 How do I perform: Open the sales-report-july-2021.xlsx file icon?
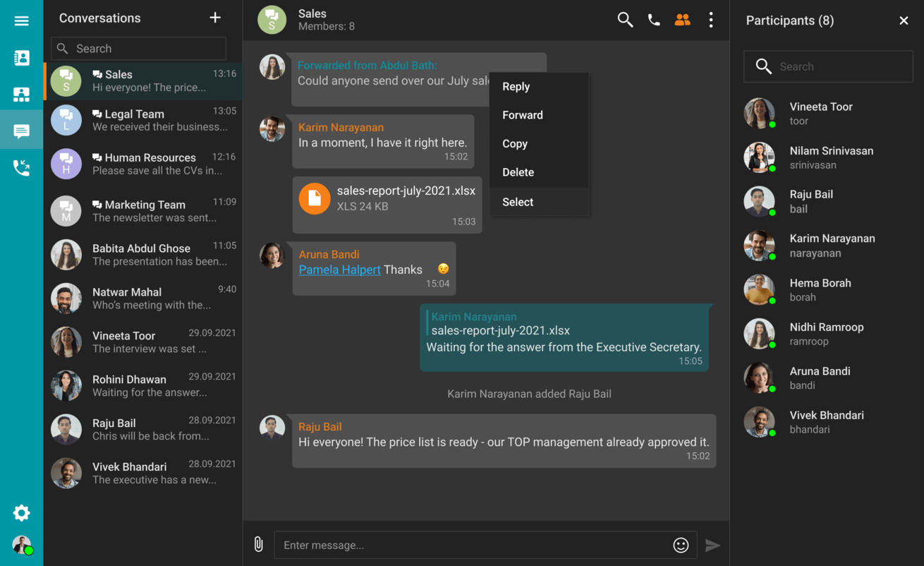coord(315,198)
